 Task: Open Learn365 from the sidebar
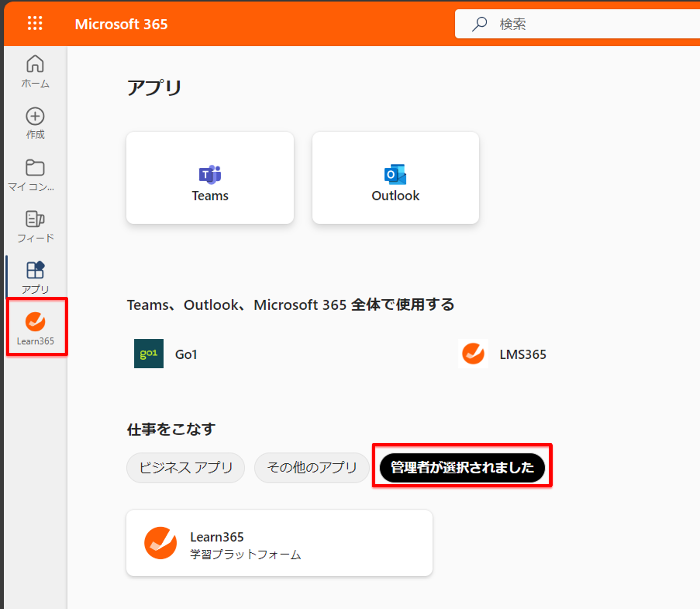(x=35, y=328)
